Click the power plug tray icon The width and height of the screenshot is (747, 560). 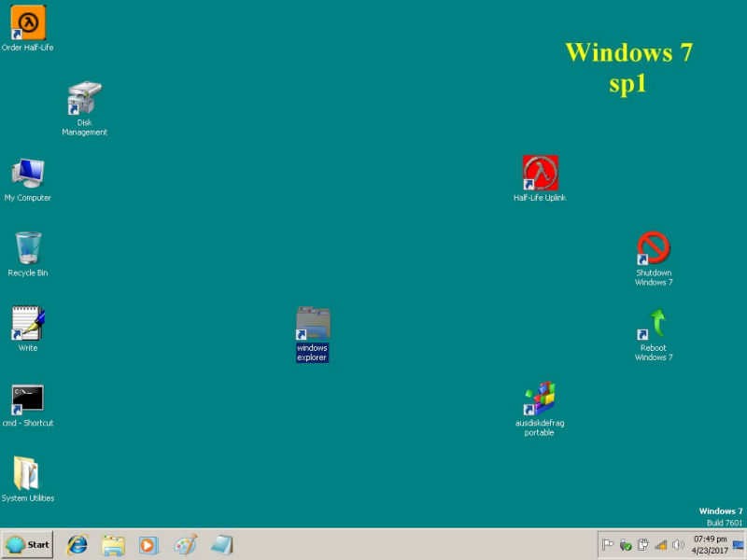click(x=642, y=544)
